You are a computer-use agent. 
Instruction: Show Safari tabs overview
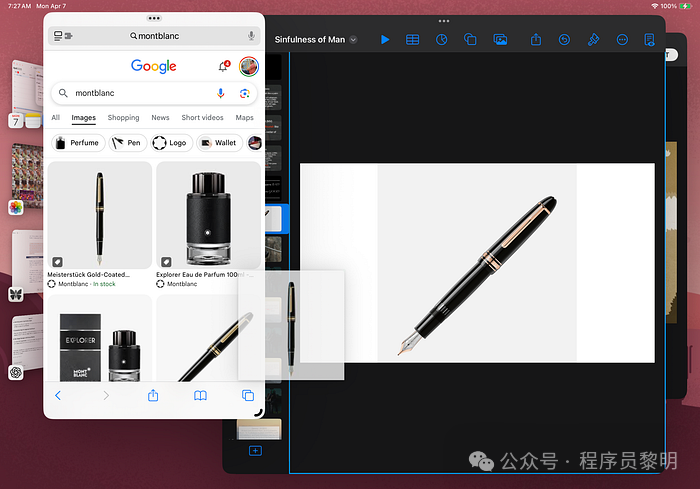(x=248, y=395)
